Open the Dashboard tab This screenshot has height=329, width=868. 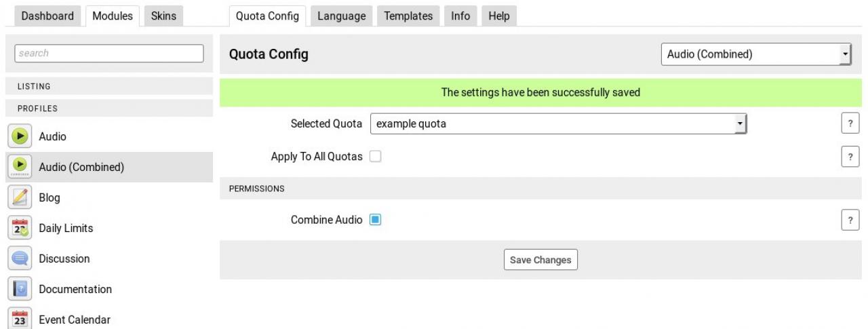[47, 16]
